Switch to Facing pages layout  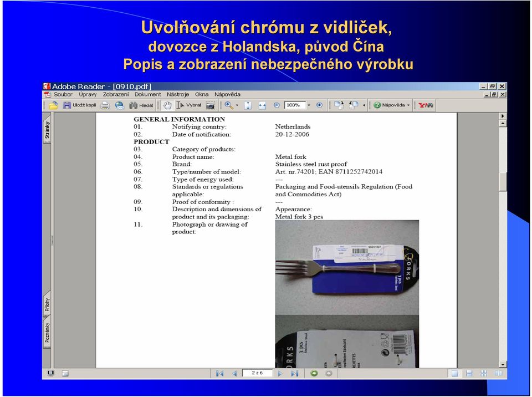[498, 374]
